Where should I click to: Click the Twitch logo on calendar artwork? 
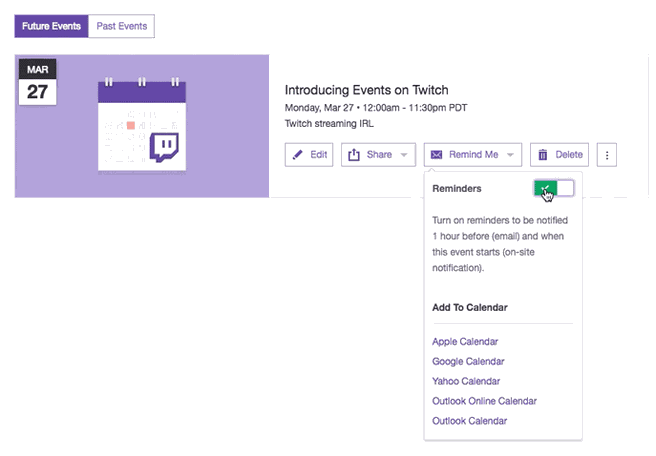164,147
